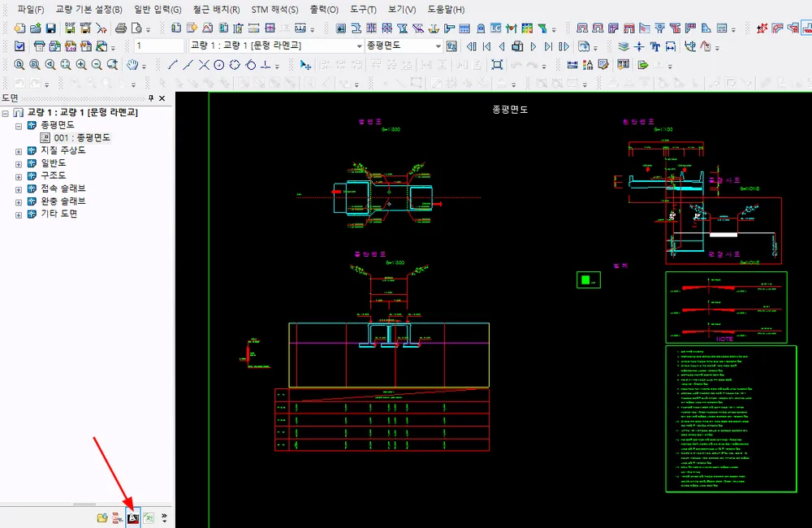Click the text style T icon
Screen dimensions: 812x528
(655, 46)
